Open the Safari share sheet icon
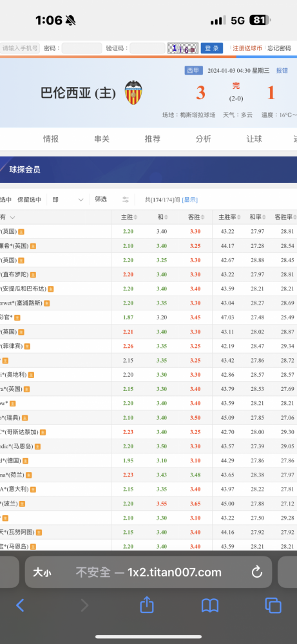Viewport: 297px width, 644px height. click(147, 604)
